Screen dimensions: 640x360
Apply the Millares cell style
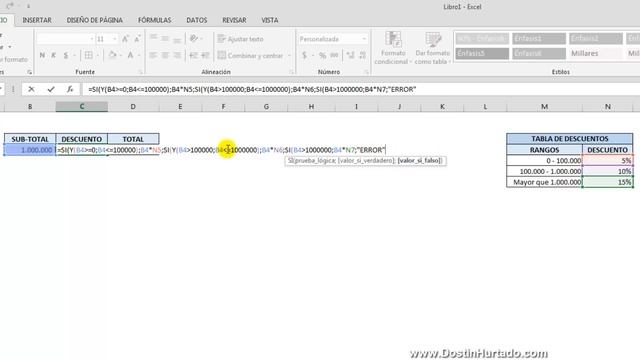point(596,53)
